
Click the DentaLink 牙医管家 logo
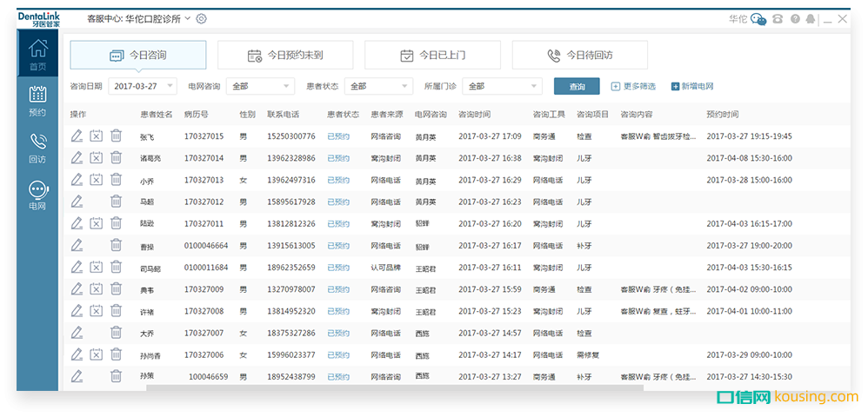point(39,19)
